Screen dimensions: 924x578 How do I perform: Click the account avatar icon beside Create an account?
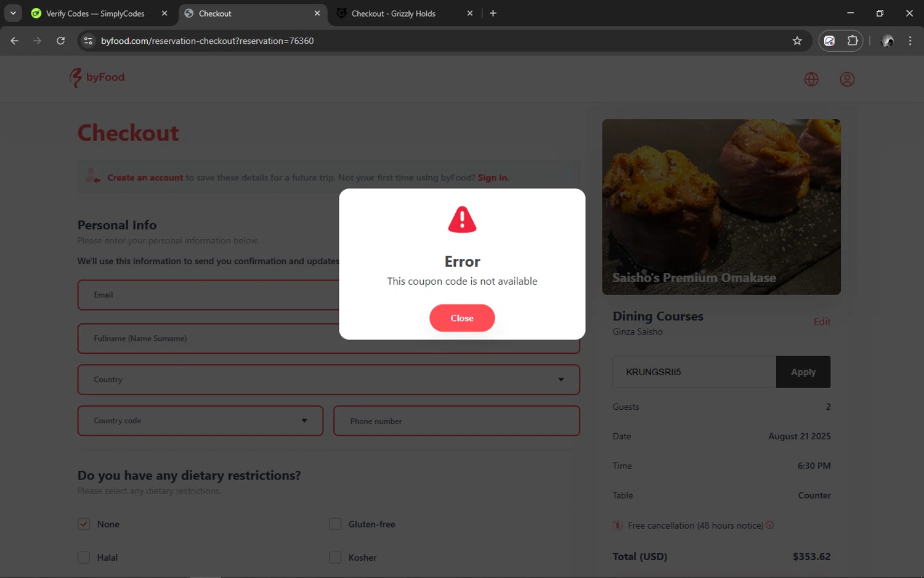[x=93, y=176]
